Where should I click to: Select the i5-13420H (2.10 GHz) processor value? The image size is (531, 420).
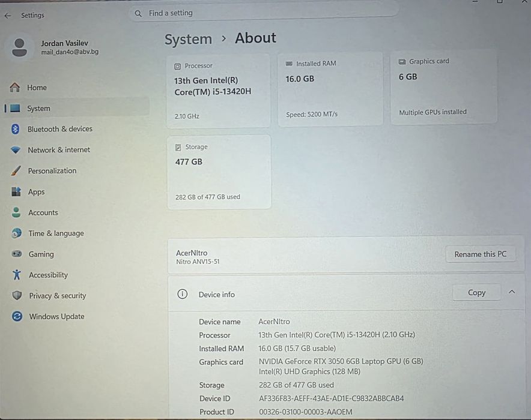(336, 335)
